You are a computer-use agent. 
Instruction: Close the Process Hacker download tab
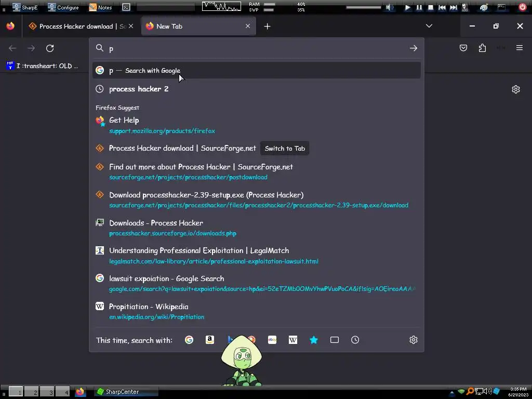131,26
